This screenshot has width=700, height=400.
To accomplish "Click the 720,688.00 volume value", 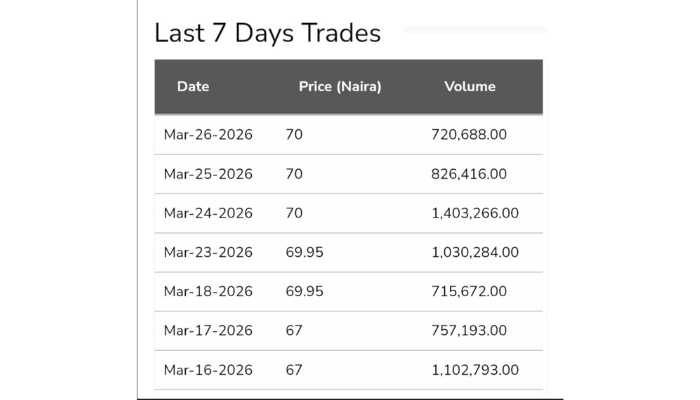I will [469, 134].
